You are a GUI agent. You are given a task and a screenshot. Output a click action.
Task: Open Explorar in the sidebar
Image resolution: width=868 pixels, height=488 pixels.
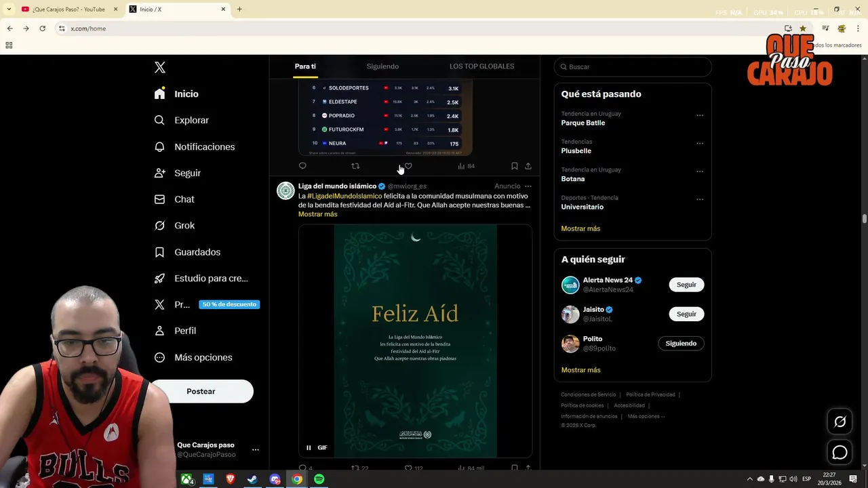[x=181, y=120]
